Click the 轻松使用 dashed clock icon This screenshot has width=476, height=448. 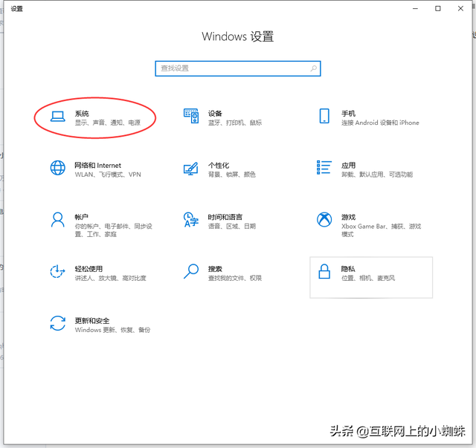tap(57, 271)
